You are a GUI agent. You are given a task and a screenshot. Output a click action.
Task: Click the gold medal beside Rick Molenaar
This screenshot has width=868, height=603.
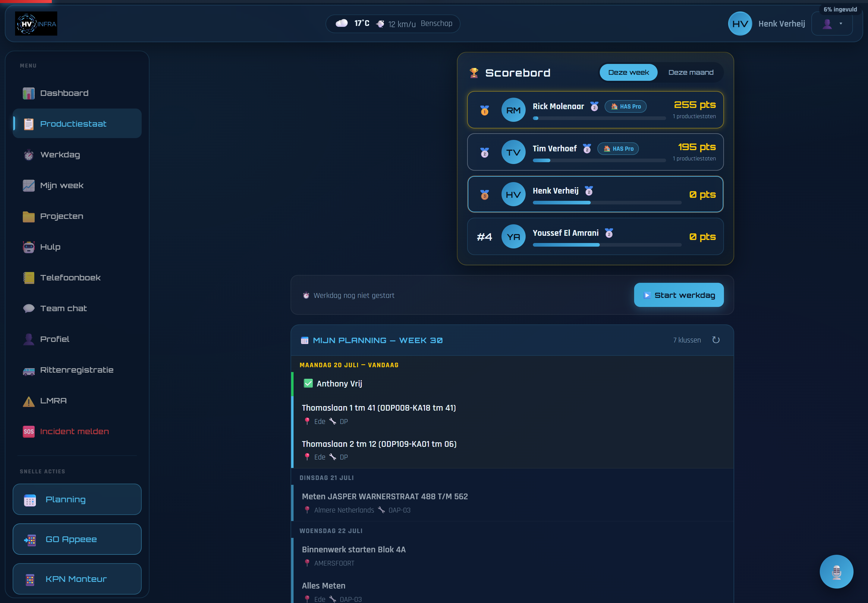click(485, 110)
